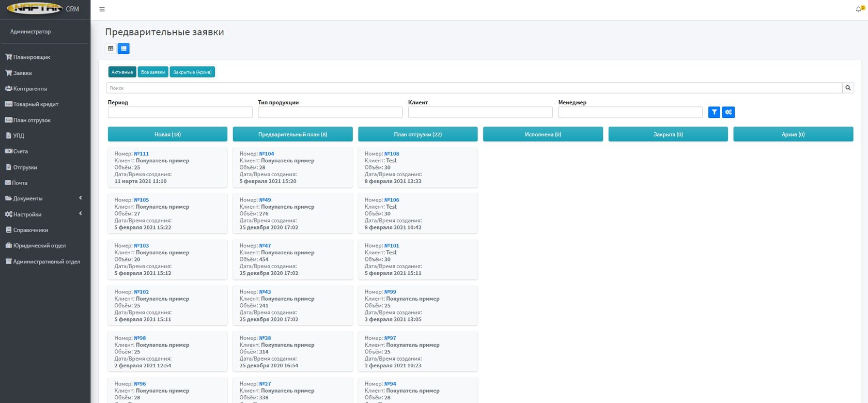Expand the Настройки sidebar chevron
This screenshot has width=868, height=403.
point(81,213)
